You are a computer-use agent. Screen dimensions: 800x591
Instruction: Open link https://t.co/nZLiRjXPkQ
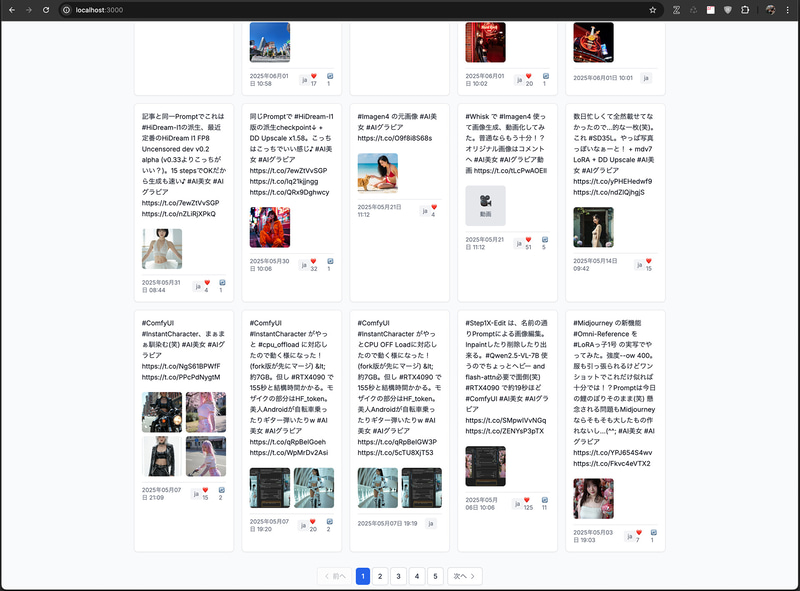tap(179, 214)
